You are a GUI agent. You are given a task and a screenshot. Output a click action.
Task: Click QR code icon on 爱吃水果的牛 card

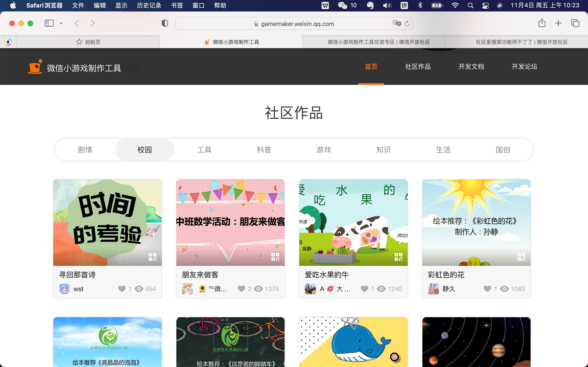[399, 257]
